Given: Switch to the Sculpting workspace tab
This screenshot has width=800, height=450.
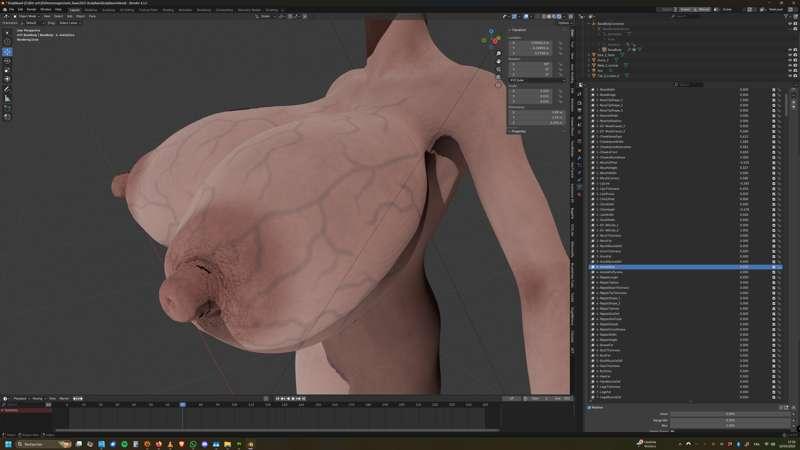Looking at the screenshot, I should click(109, 10).
